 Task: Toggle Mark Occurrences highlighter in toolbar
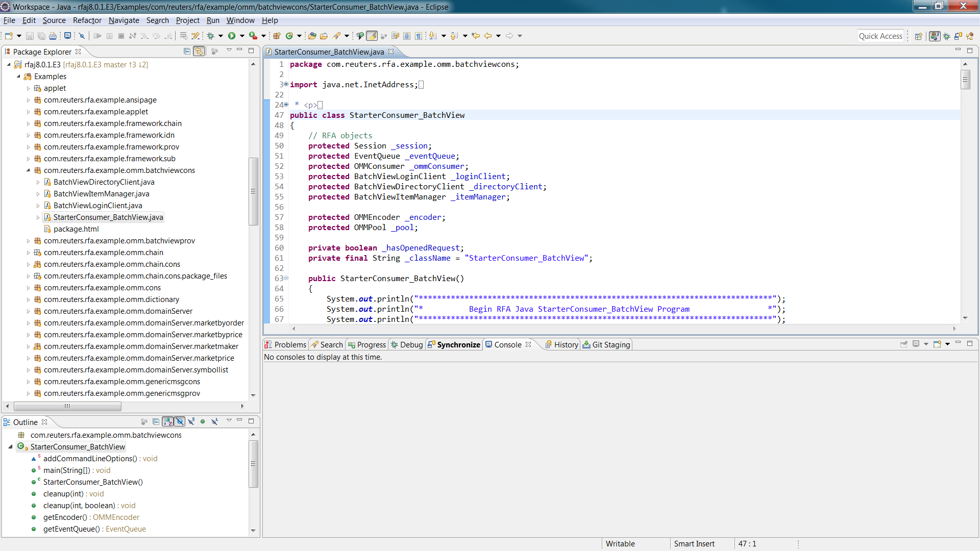point(372,36)
